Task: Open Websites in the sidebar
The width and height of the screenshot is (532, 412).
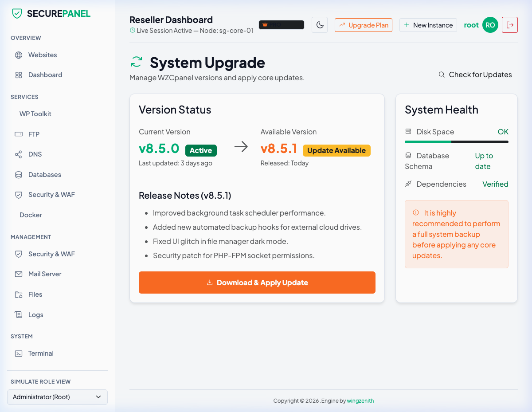Action: click(x=57, y=55)
